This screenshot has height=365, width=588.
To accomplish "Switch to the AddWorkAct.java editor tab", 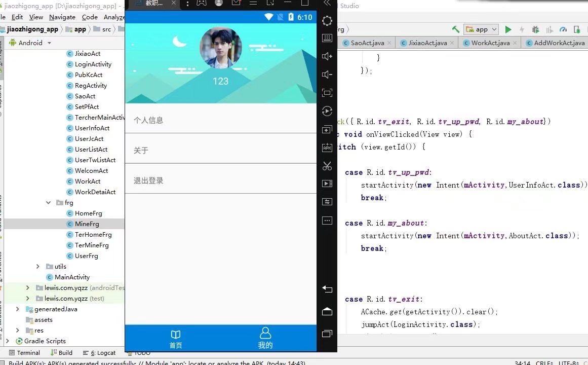I will click(555, 43).
